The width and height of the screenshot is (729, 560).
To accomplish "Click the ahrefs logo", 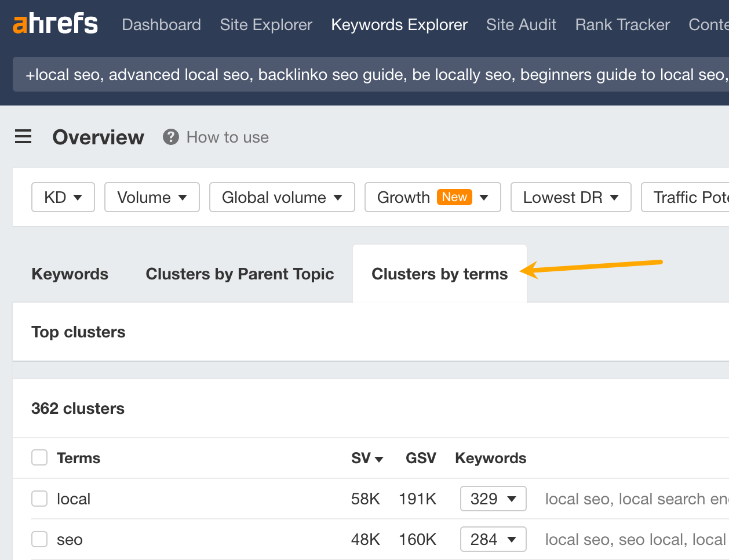I will 55,24.
